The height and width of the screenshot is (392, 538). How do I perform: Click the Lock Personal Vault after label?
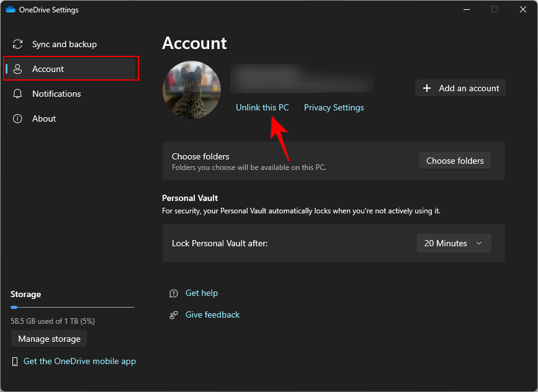[220, 243]
